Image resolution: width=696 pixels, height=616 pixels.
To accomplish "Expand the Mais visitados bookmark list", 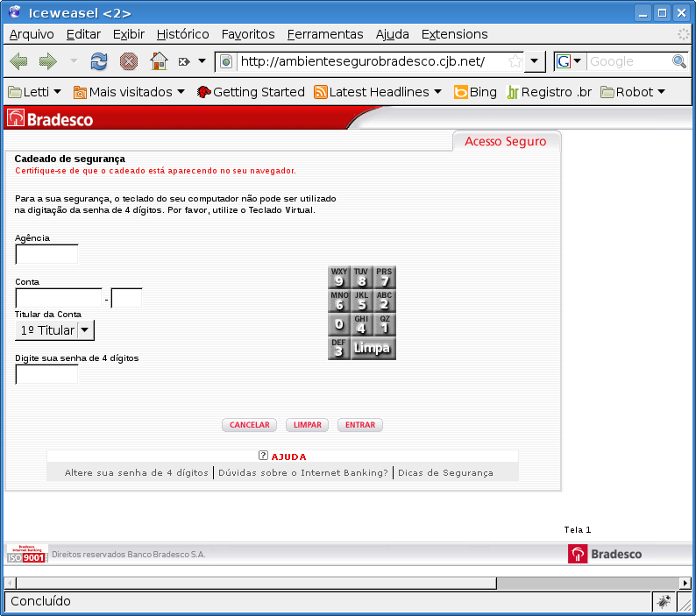I will pyautogui.click(x=129, y=92).
